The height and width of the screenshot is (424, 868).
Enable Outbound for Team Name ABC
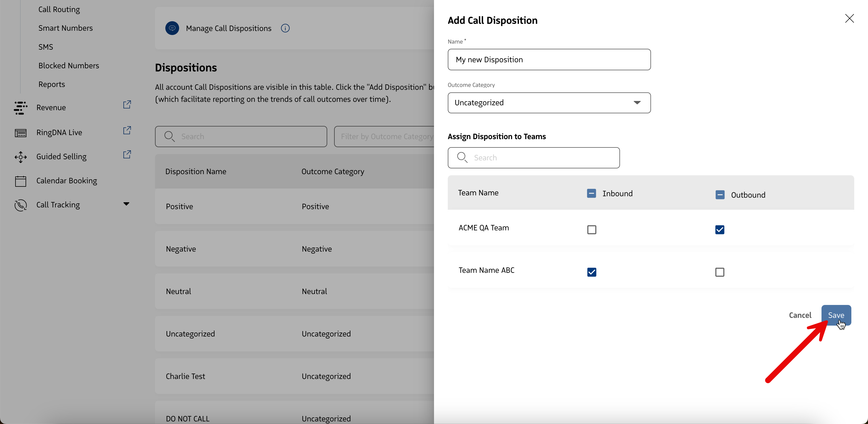pos(719,272)
